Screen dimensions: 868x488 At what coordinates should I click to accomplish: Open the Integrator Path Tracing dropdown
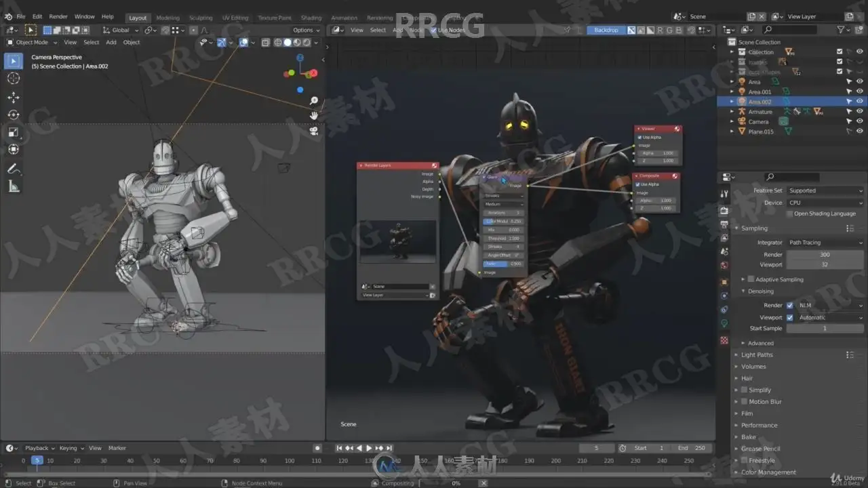[x=826, y=242]
